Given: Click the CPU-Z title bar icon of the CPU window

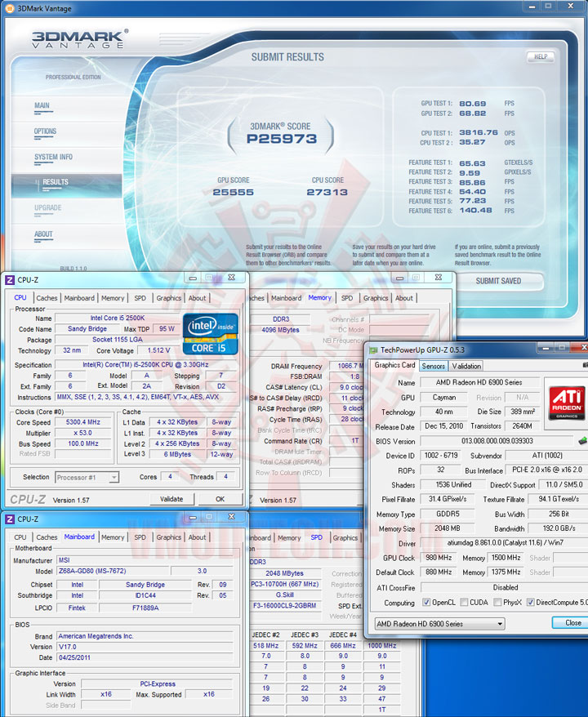Looking at the screenshot, I should [10, 280].
